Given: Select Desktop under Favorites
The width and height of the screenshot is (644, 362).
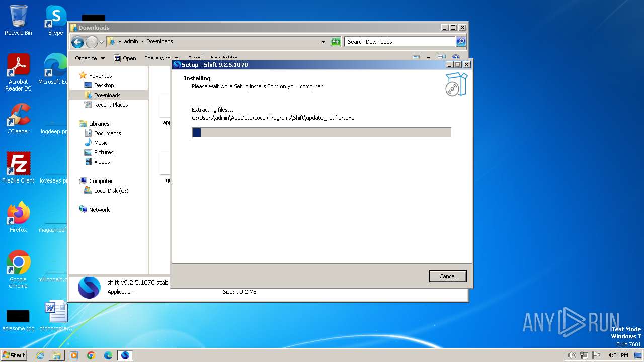Looking at the screenshot, I should 104,85.
